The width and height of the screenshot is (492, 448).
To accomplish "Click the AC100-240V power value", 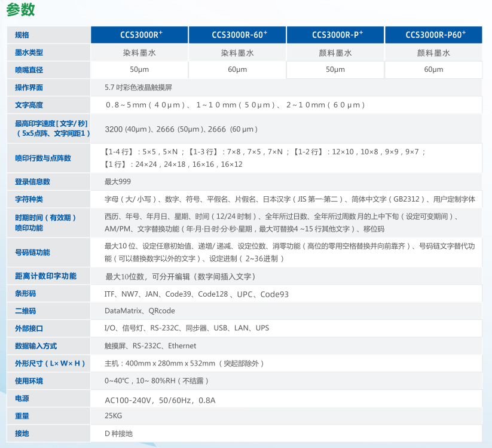I will 160,400.
